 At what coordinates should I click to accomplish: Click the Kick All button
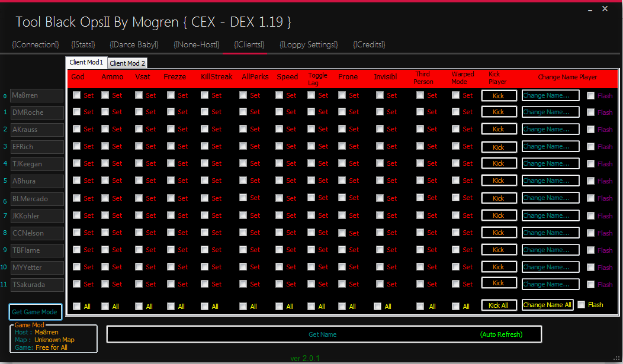click(x=499, y=305)
